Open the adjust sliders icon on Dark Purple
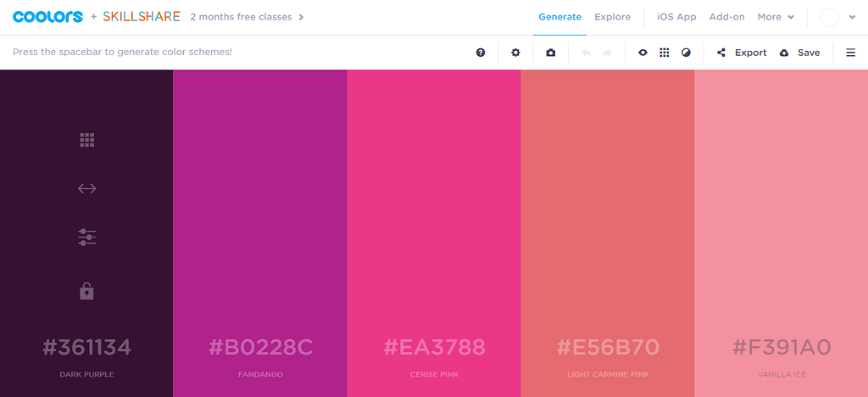Image resolution: width=868 pixels, height=397 pixels. click(87, 238)
